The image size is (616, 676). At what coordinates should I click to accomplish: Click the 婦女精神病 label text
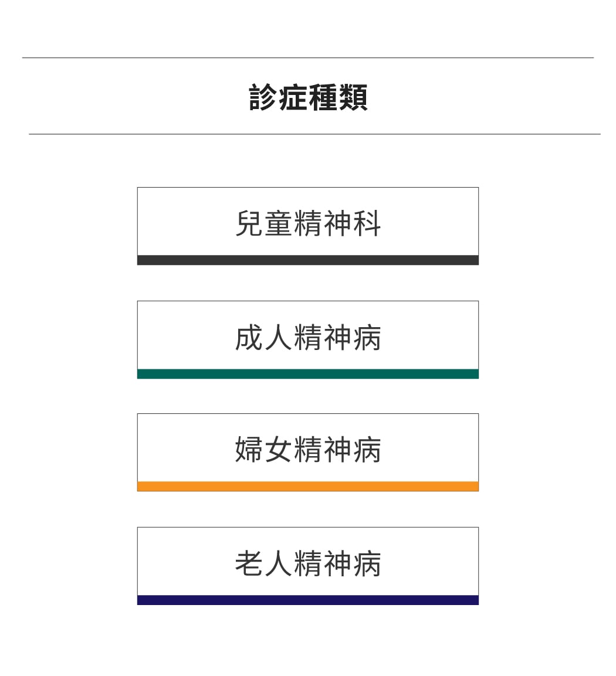pyautogui.click(x=308, y=450)
